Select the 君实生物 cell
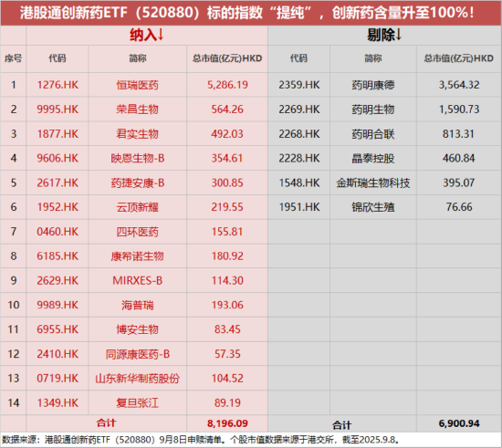 click(137, 134)
